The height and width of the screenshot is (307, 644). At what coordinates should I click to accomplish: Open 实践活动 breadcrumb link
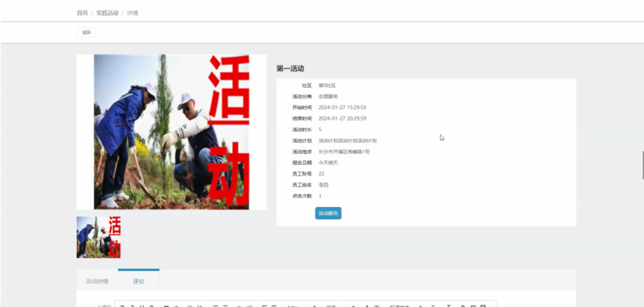pyautogui.click(x=107, y=13)
